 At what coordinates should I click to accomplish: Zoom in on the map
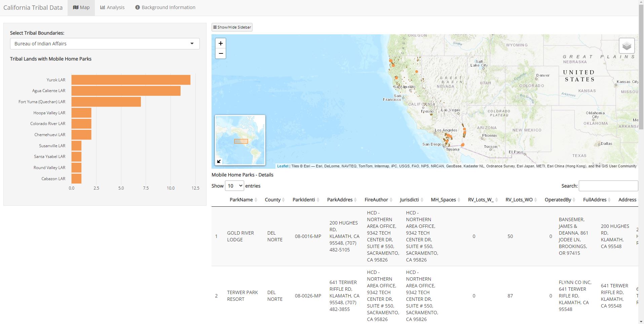pyautogui.click(x=221, y=43)
